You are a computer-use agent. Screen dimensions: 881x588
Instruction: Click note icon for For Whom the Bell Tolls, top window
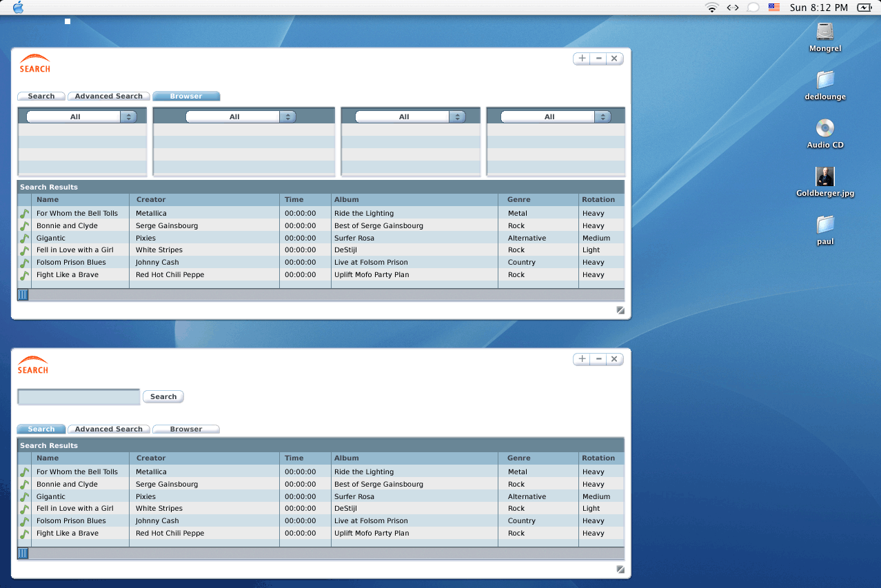[24, 214]
